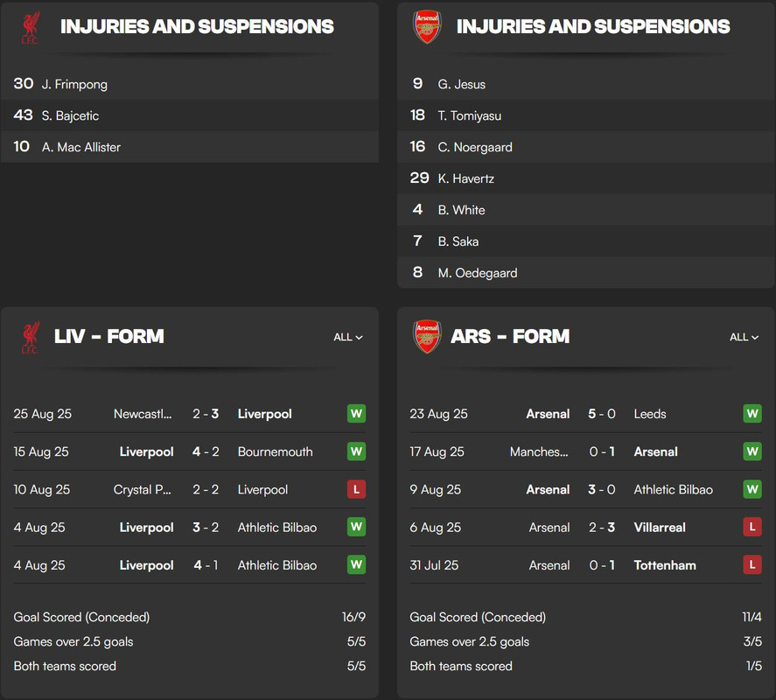This screenshot has height=700, width=776.
Task: Click Arsenal's Games over 2.5 goals stat
Action: (586, 641)
